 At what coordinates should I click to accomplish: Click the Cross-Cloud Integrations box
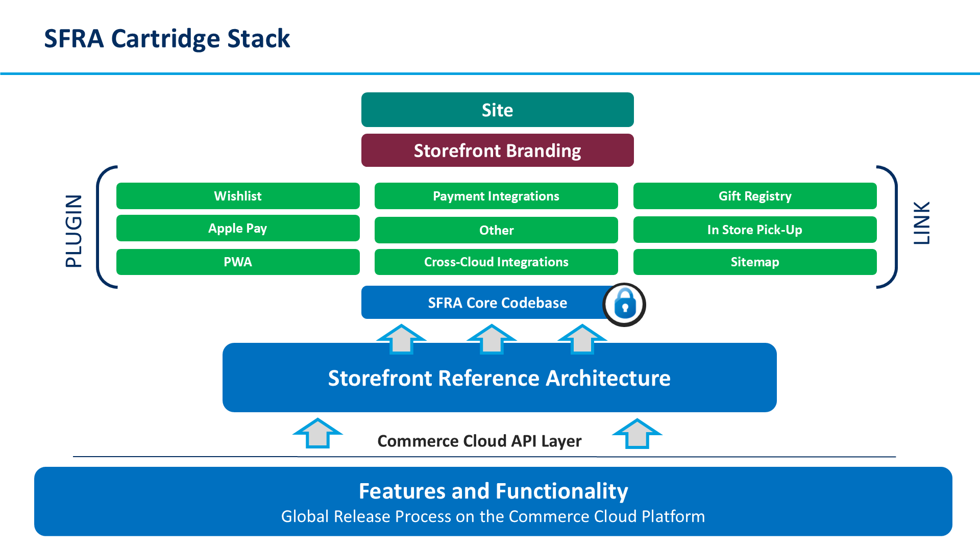[496, 262]
